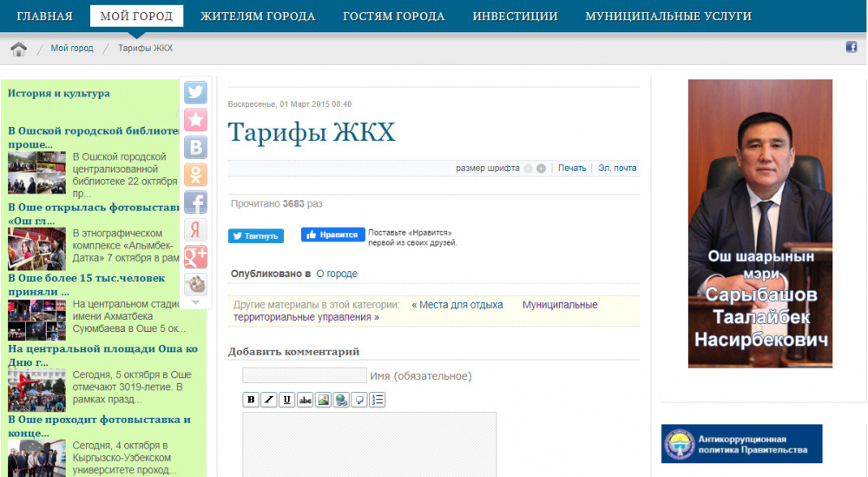Click the Печать link
Screen dimensions: 868x477
(x=572, y=169)
